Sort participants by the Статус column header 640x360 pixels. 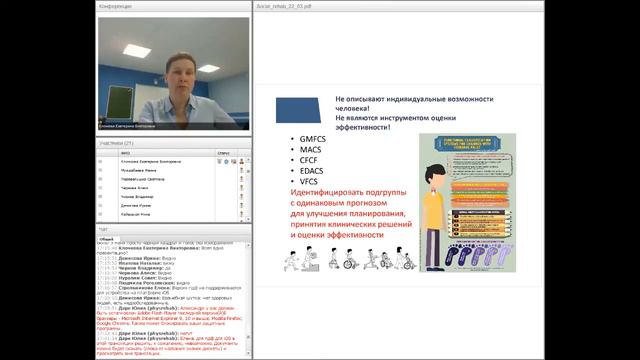click(228, 153)
